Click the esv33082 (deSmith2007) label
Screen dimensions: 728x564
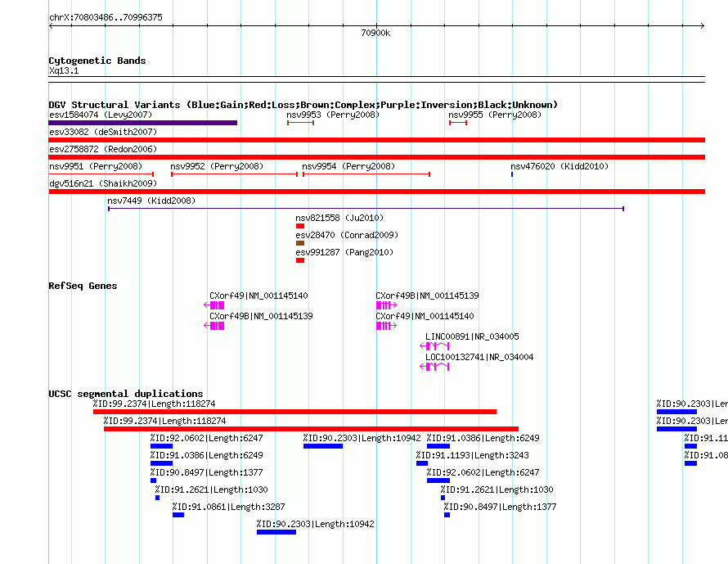click(x=103, y=132)
